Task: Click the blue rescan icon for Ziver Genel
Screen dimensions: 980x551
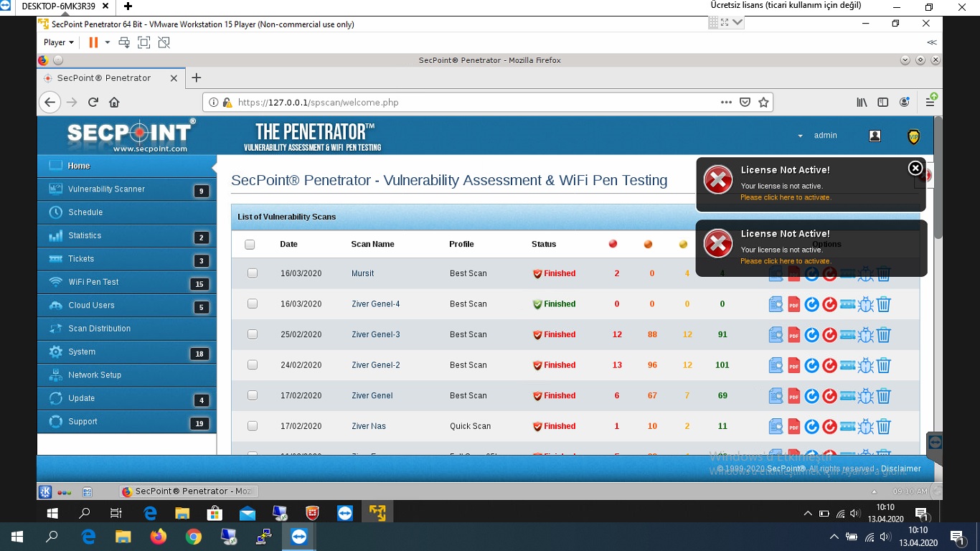Action: [x=811, y=396]
